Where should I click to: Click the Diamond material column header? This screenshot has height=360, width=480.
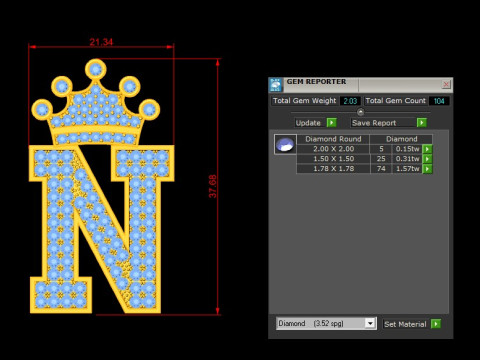pos(401,139)
